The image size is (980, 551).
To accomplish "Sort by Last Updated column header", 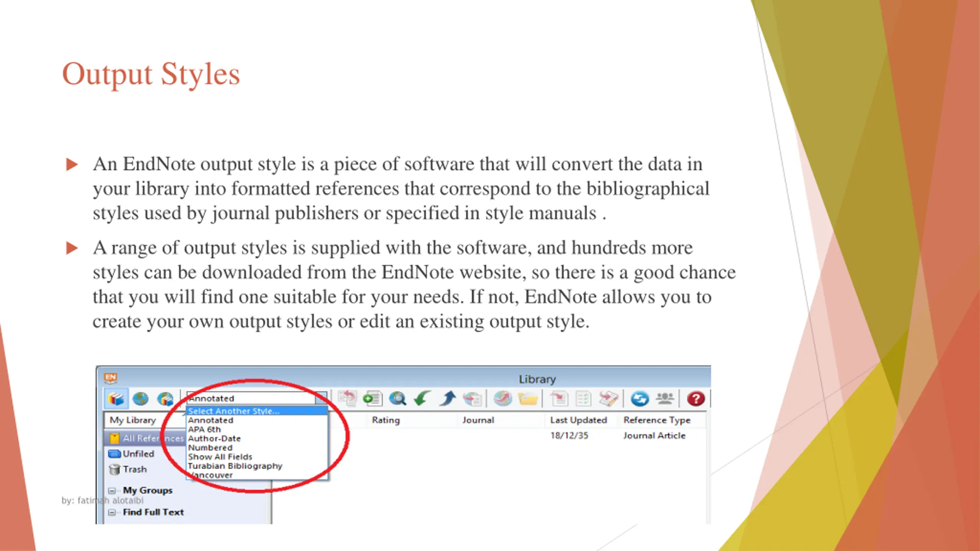I will (x=578, y=420).
